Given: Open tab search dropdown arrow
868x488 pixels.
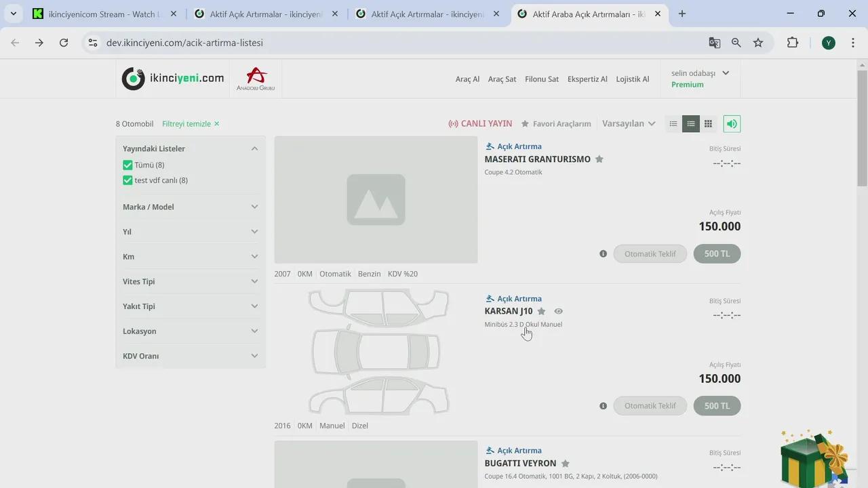Looking at the screenshot, I should point(13,14).
